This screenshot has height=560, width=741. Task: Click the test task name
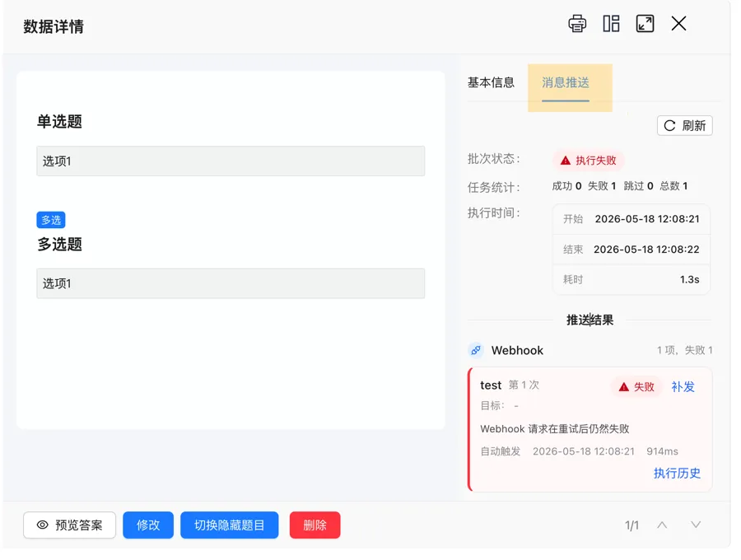[x=491, y=385]
